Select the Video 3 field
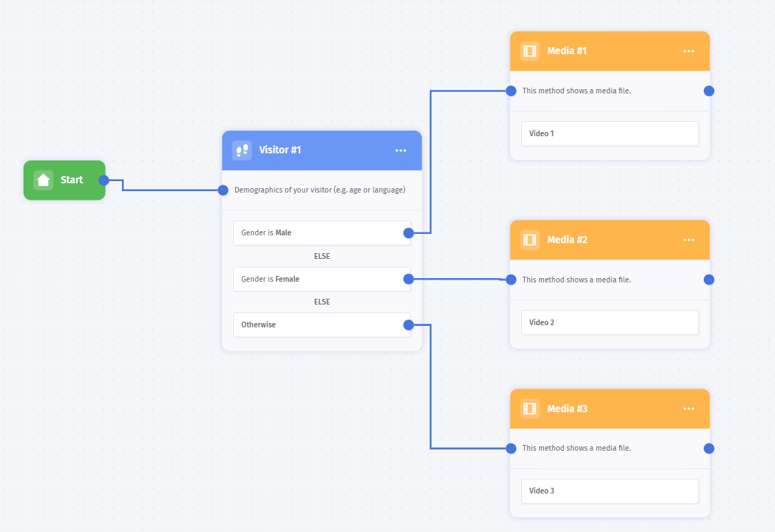Viewport: 775px width, 532px height. 610,491
